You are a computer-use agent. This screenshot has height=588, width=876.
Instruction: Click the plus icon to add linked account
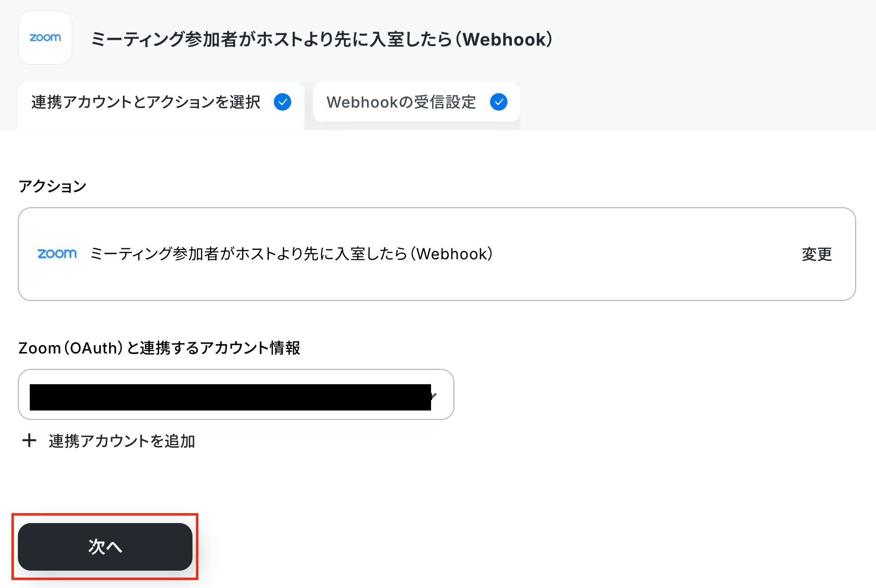[x=29, y=440]
